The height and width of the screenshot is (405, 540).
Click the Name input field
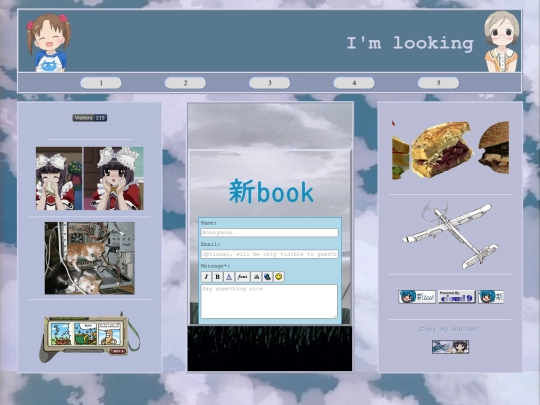click(x=270, y=232)
